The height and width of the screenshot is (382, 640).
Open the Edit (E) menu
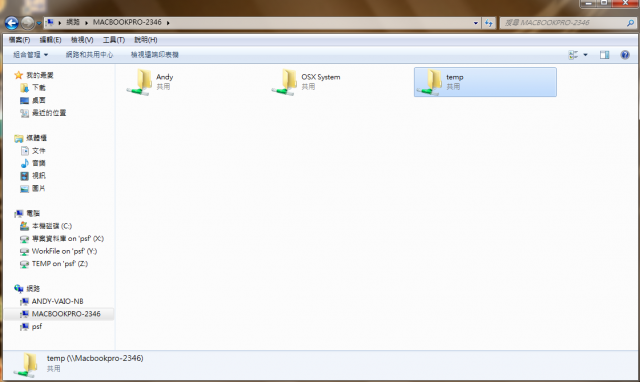(50, 40)
